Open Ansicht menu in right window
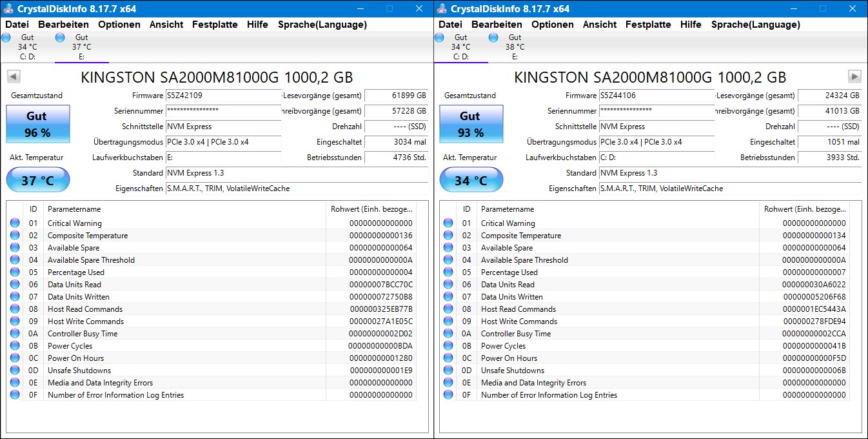Viewport: 868px width, 439px height. (600, 25)
